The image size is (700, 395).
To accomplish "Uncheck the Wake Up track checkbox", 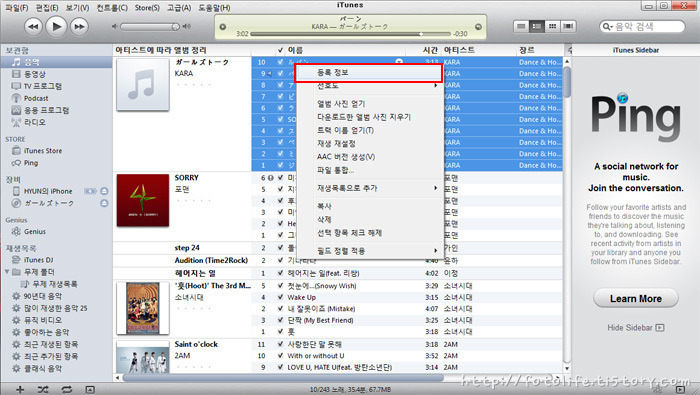I will (x=280, y=297).
